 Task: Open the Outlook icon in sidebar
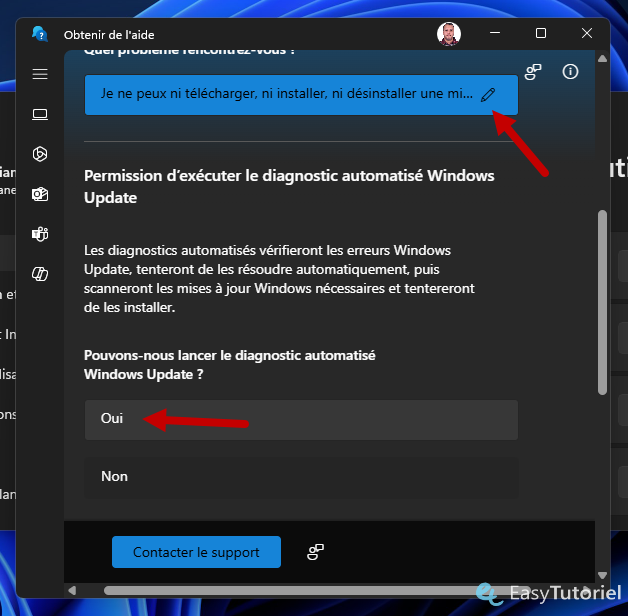[x=40, y=195]
